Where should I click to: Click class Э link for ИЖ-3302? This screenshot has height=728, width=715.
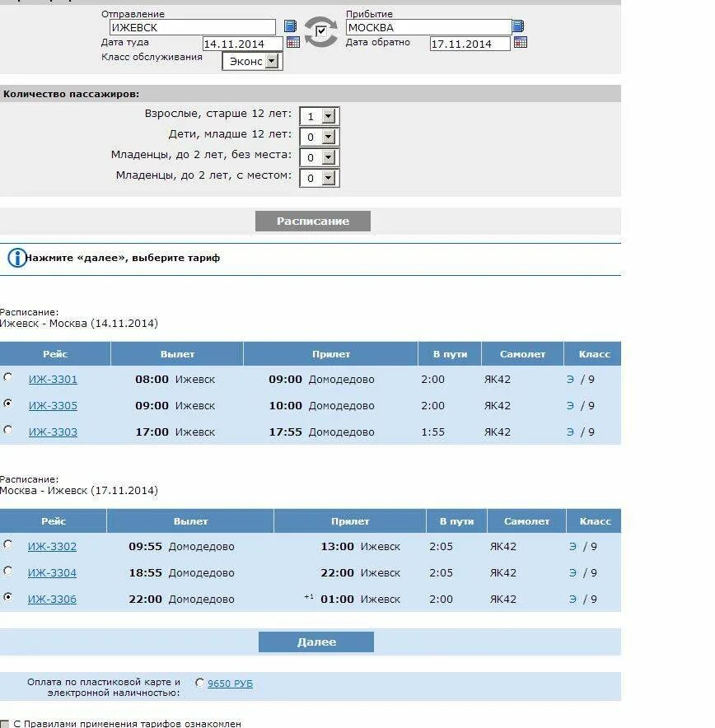tap(573, 547)
